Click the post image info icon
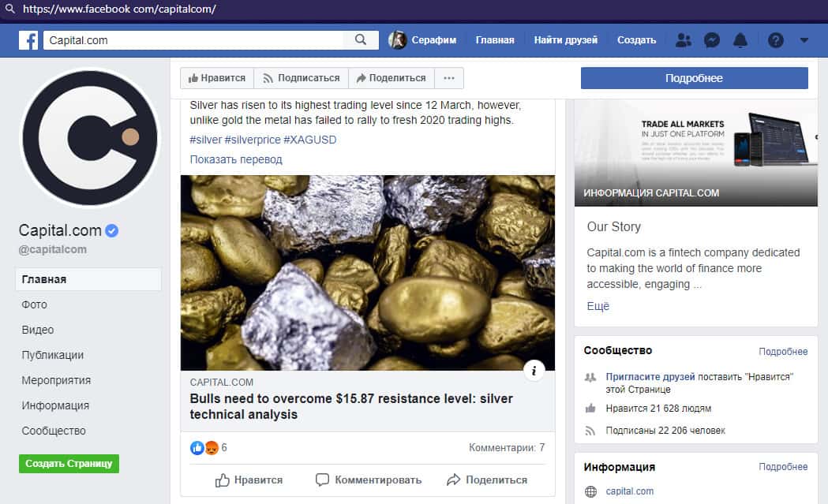 (534, 371)
